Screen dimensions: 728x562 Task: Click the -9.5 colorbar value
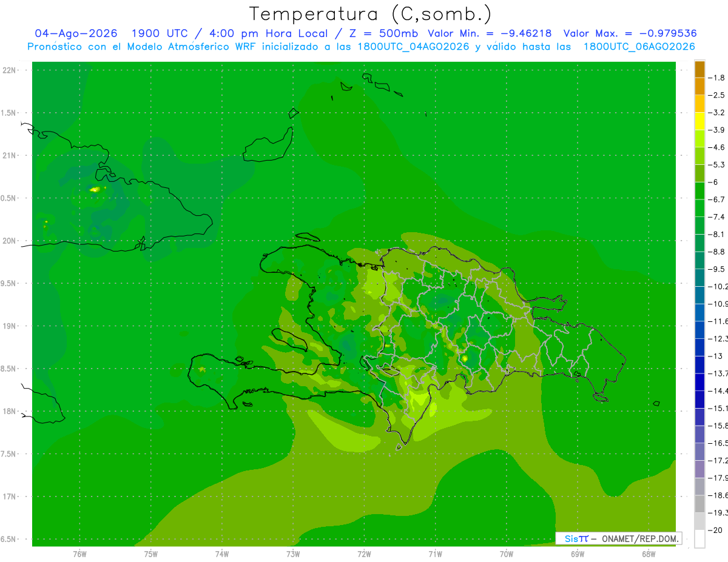(x=716, y=269)
